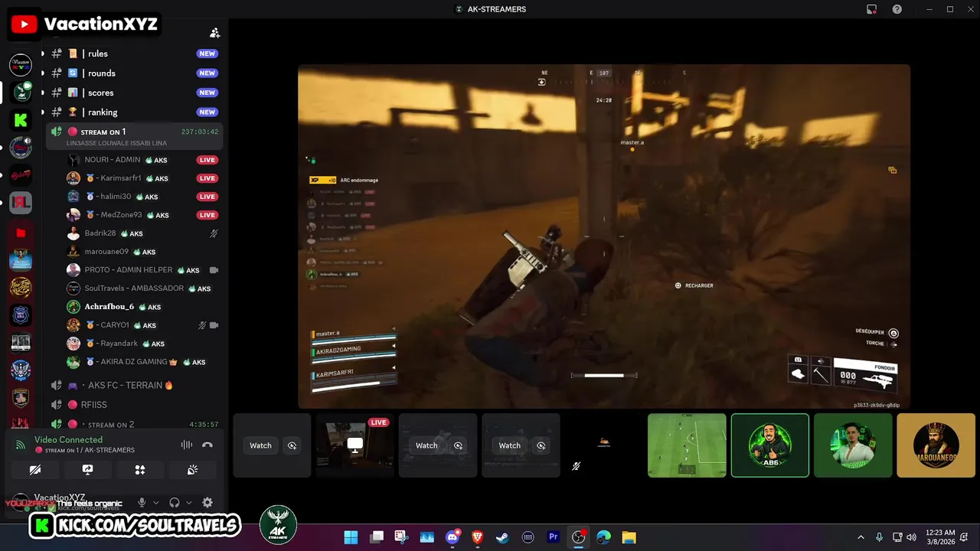The image size is (980, 551).
Task: Open the ranking channel
Action: pyautogui.click(x=135, y=112)
